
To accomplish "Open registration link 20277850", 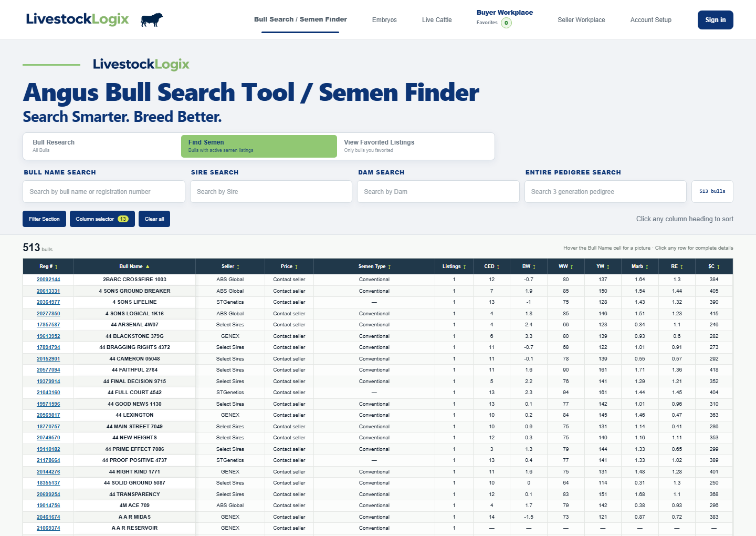I will pos(48,314).
